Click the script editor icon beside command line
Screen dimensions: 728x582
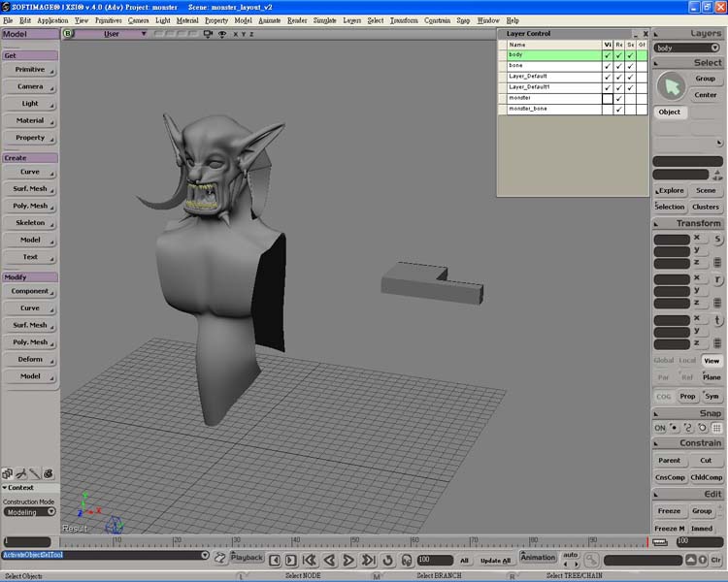pos(220,558)
